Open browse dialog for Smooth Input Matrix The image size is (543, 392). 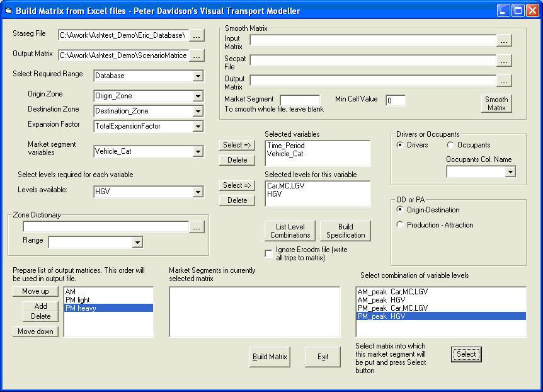[504, 40]
